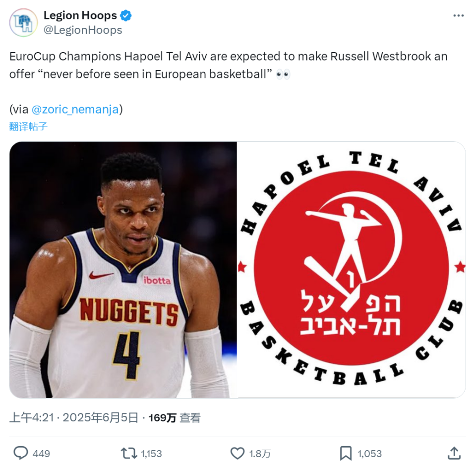Like the post with heart icon
This screenshot has width=476, height=468.
238,454
